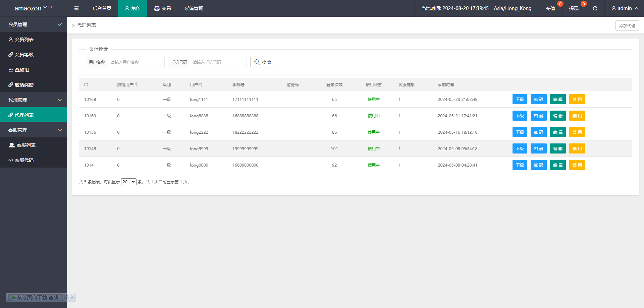Click the sidebar collapse hamburger icon
The image size is (644, 308).
click(x=76, y=8)
